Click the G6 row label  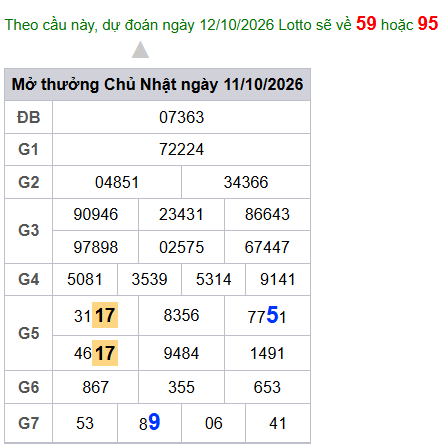pyautogui.click(x=29, y=387)
